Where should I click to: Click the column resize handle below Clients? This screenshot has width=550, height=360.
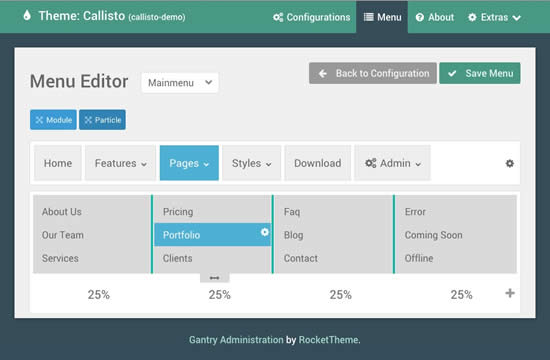click(215, 278)
